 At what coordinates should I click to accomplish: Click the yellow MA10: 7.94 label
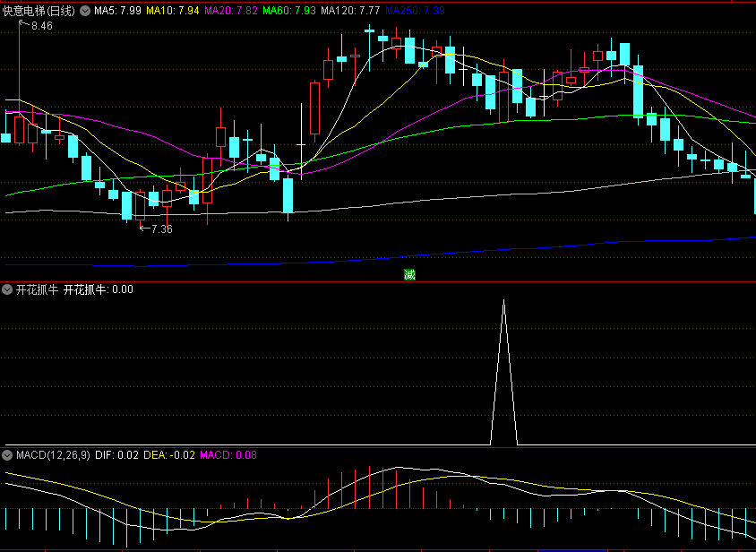pos(173,11)
